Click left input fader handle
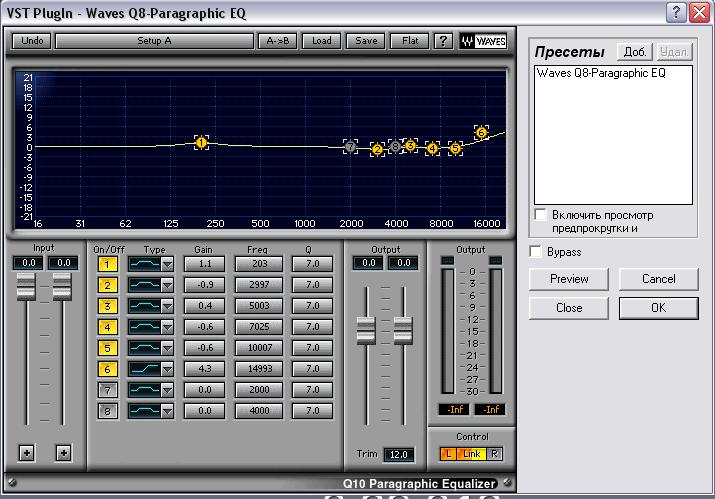Image resolution: width=715 pixels, height=499 pixels. 26,287
